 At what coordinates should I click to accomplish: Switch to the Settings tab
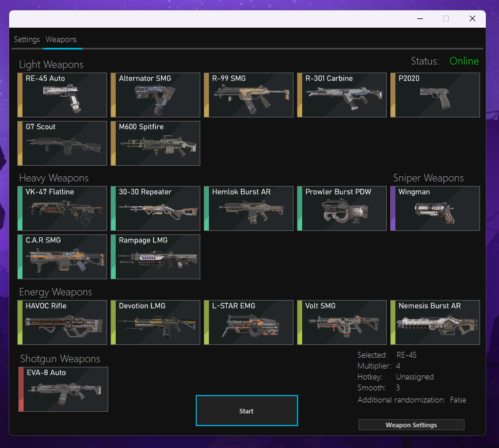pos(26,40)
